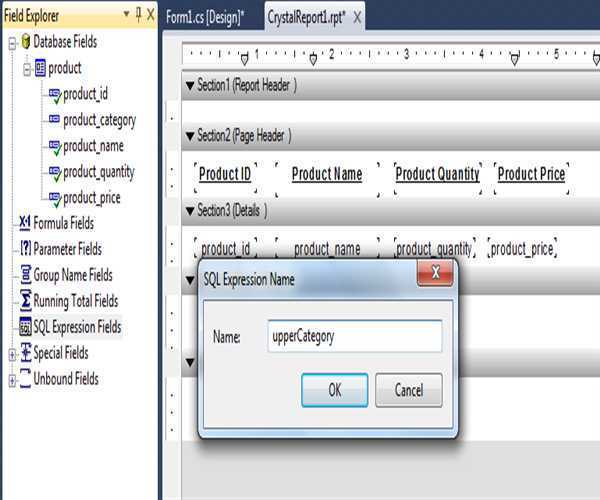Collapse Section2 Page Header triangle
This screenshot has width=600, height=500.
pos(190,135)
